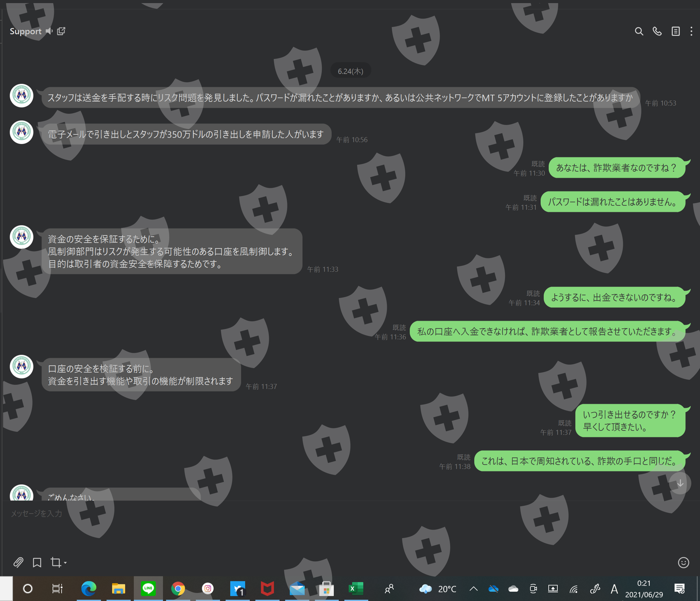Click the Support sender's profile avatar
This screenshot has width=700, height=601.
(22, 96)
